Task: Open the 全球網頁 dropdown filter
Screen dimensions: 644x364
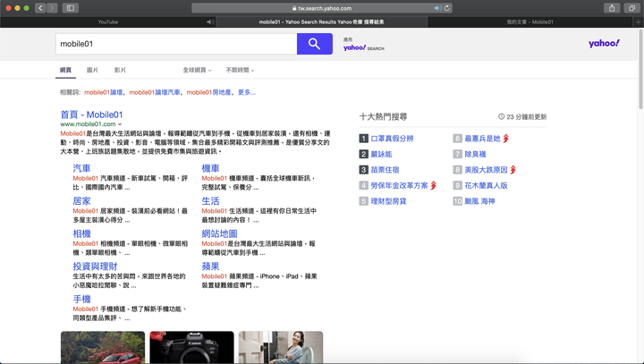Action: (197, 70)
